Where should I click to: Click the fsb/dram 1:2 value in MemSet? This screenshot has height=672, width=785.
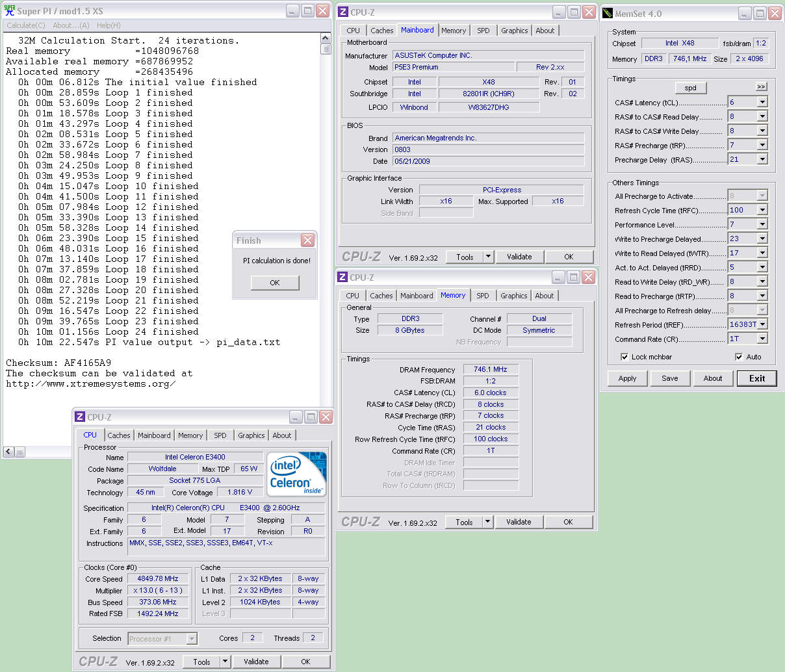click(761, 43)
